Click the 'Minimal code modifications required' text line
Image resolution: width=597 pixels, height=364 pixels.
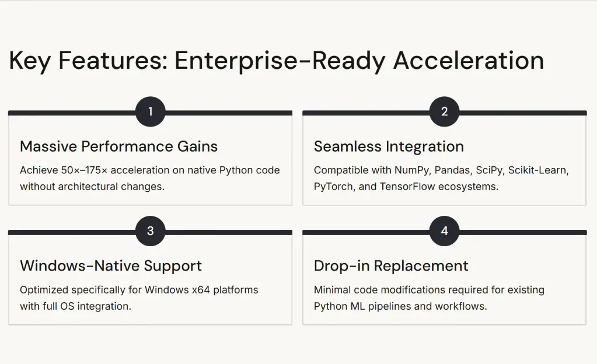429,290
